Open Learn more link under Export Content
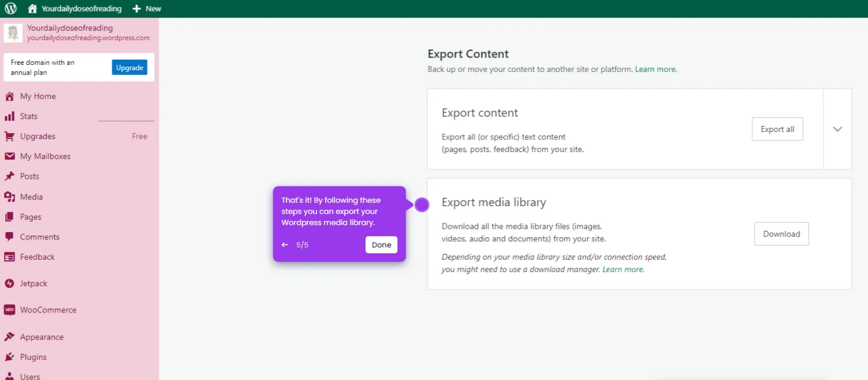 tap(656, 69)
